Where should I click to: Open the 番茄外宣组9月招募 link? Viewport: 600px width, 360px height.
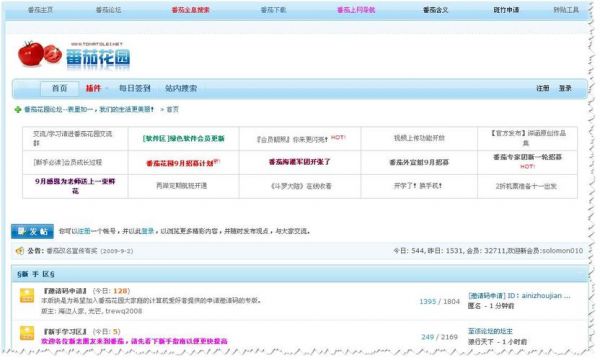click(x=419, y=163)
